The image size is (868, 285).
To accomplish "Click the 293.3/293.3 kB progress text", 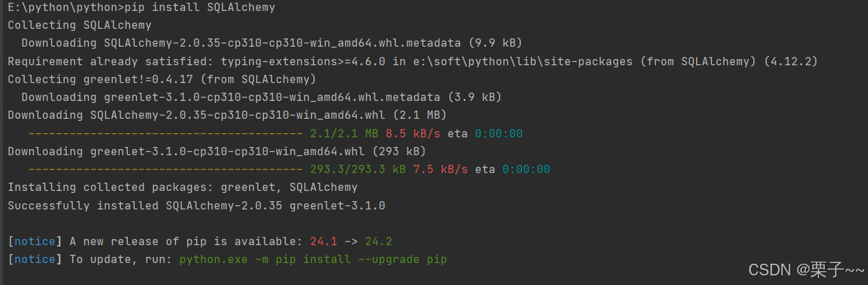I will click(358, 168).
